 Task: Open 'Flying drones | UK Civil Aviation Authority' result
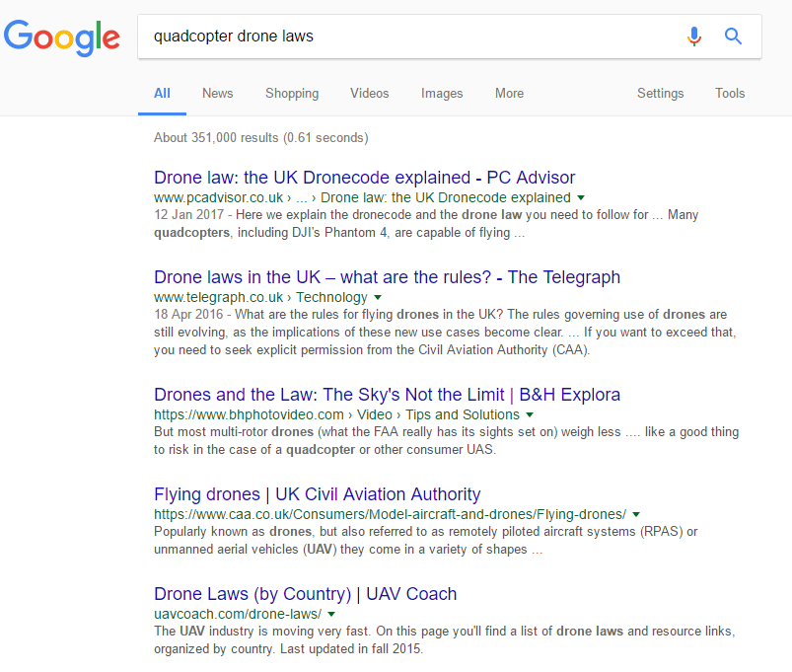coord(318,493)
